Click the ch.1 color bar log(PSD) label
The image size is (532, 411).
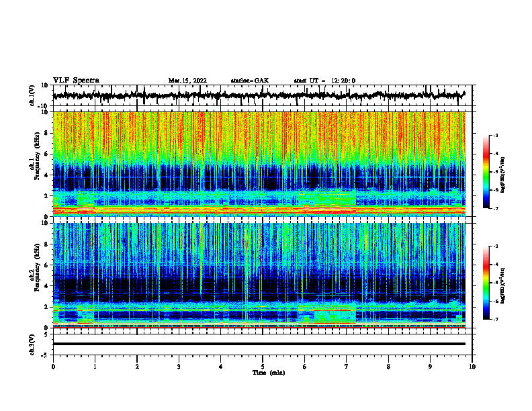coord(503,175)
